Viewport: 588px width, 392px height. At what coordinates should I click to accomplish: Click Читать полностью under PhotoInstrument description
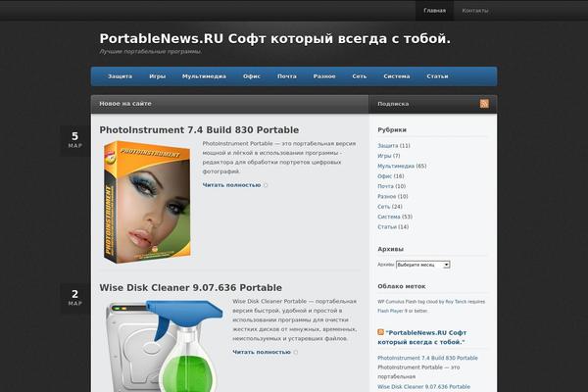pyautogui.click(x=231, y=185)
